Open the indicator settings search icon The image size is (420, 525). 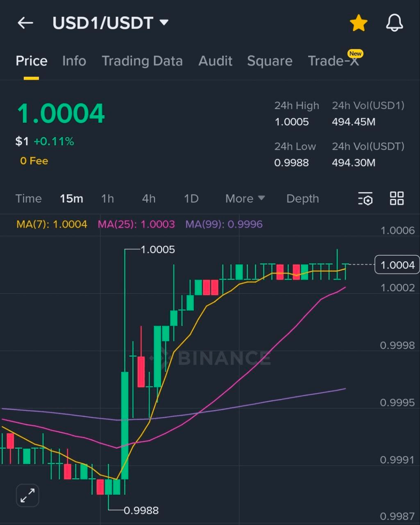[365, 199]
